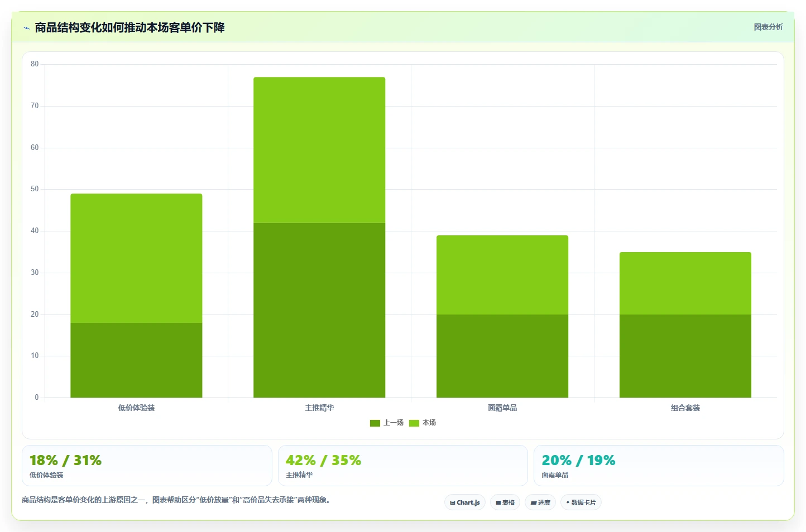Click the y-axis tick label 10
Viewport: 806px width, 532px height.
[35, 356]
